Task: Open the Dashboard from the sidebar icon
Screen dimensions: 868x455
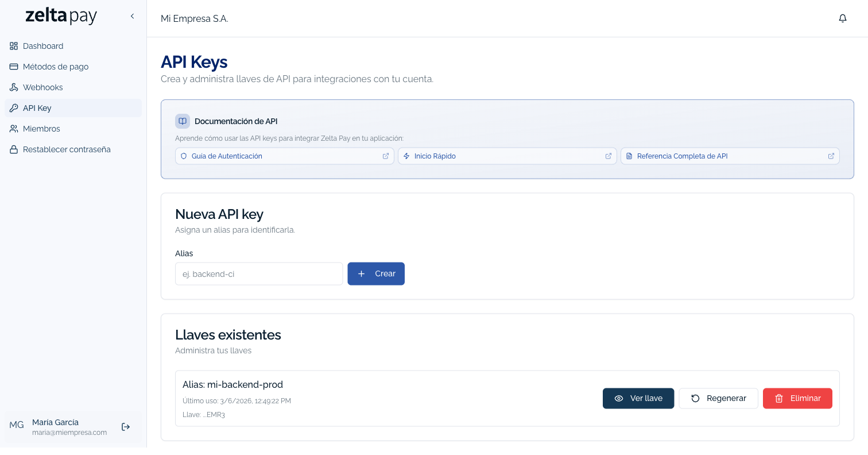Action: [13, 46]
